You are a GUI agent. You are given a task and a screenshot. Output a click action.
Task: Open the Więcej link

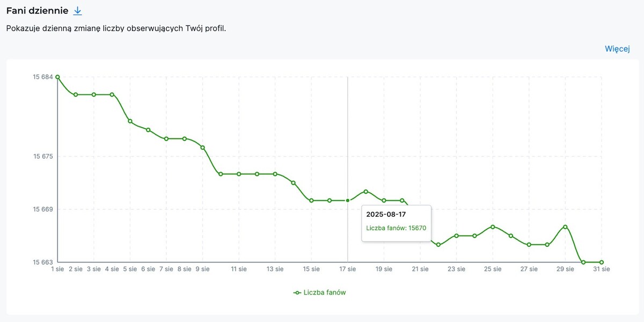(617, 49)
